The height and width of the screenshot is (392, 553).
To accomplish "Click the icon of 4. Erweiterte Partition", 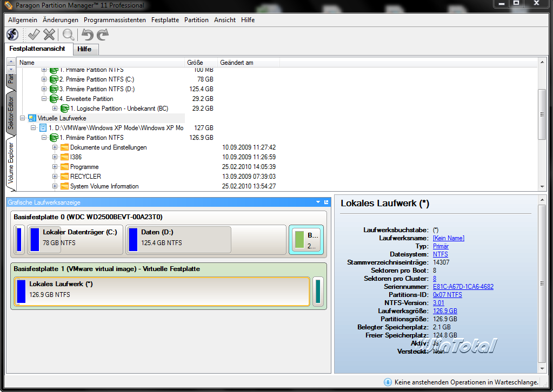I will [x=54, y=99].
